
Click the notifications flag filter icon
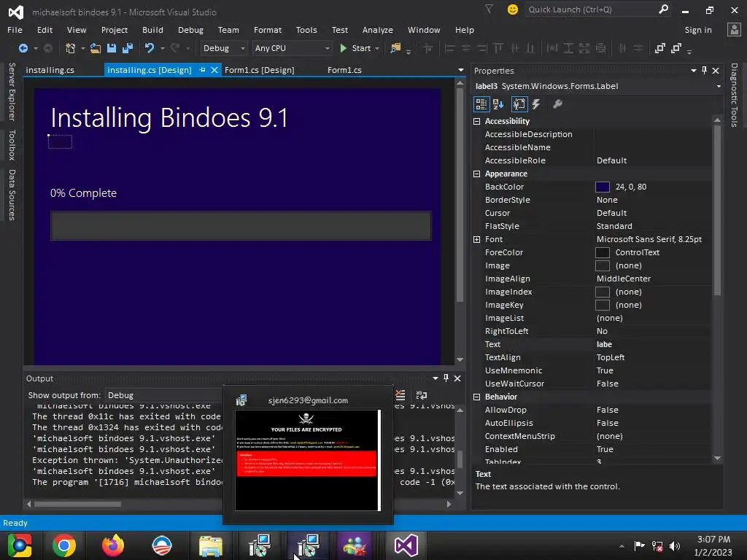click(489, 9)
